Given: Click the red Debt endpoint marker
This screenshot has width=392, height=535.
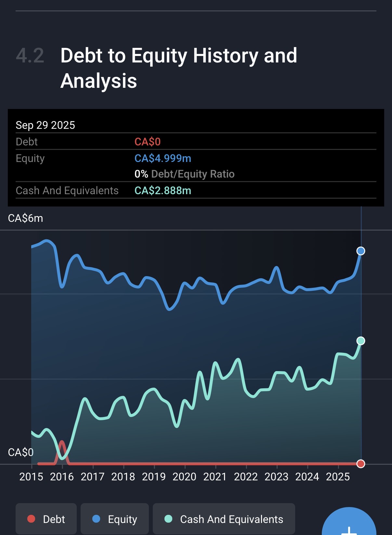Looking at the screenshot, I should point(361,464).
